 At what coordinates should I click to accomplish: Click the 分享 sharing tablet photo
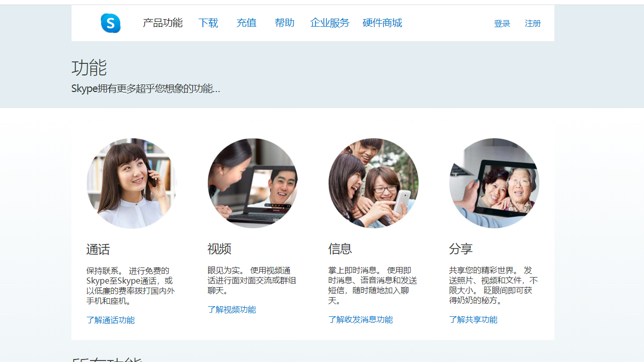pos(494,183)
